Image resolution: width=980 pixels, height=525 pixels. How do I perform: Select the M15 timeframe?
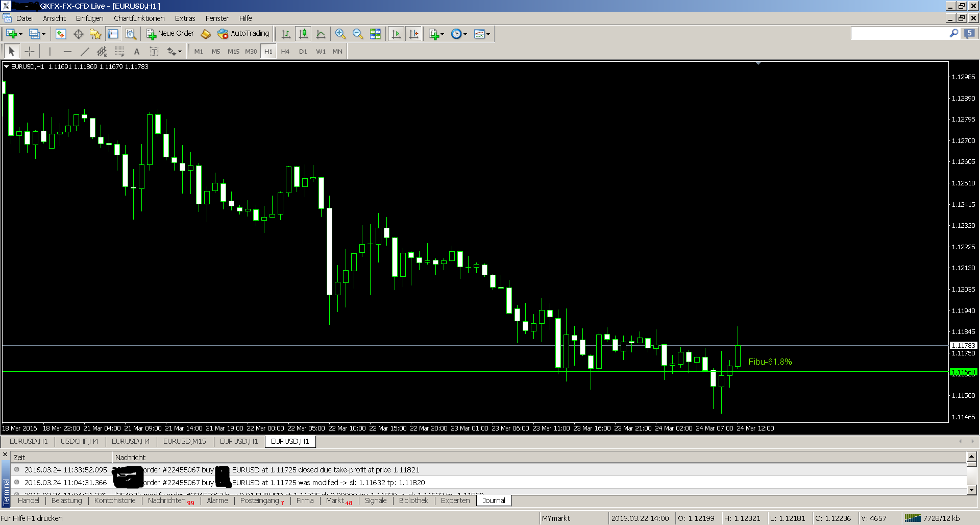[233, 51]
